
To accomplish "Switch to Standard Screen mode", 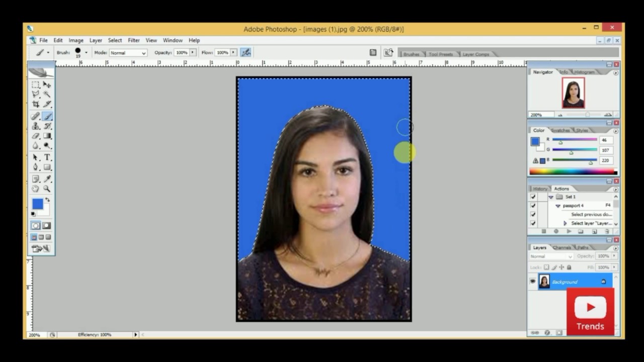I will (34, 237).
